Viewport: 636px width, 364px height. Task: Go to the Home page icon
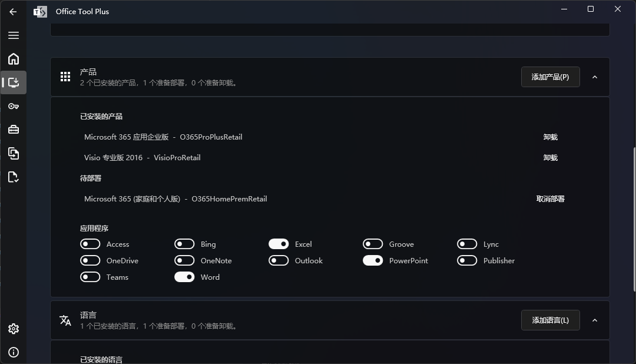click(x=14, y=59)
